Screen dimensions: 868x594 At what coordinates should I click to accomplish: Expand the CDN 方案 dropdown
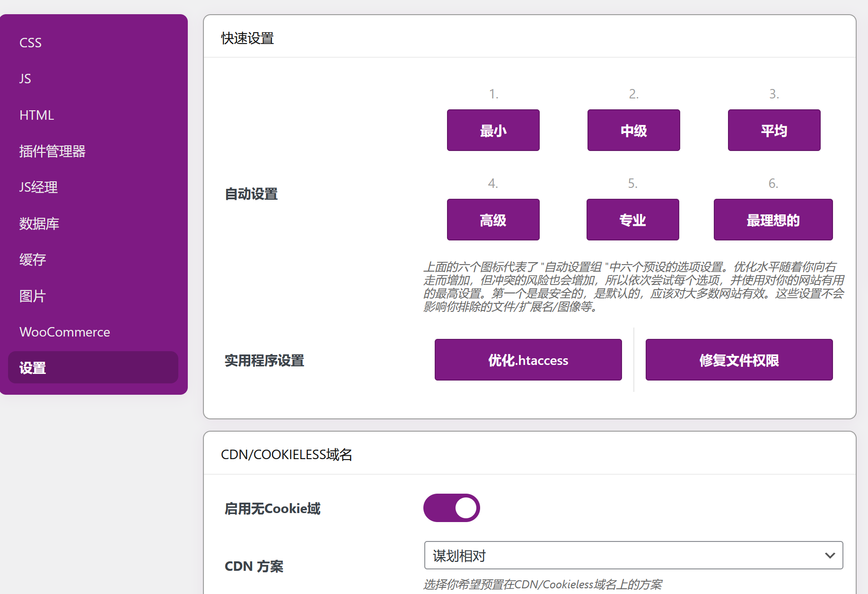click(x=633, y=555)
